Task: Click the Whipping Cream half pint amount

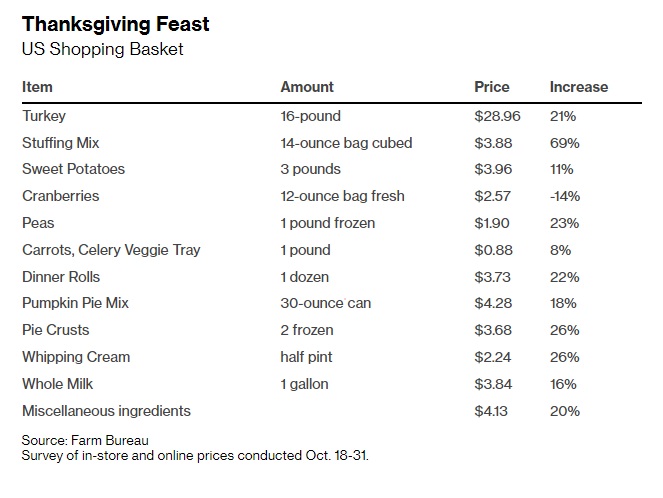Action: pos(307,357)
